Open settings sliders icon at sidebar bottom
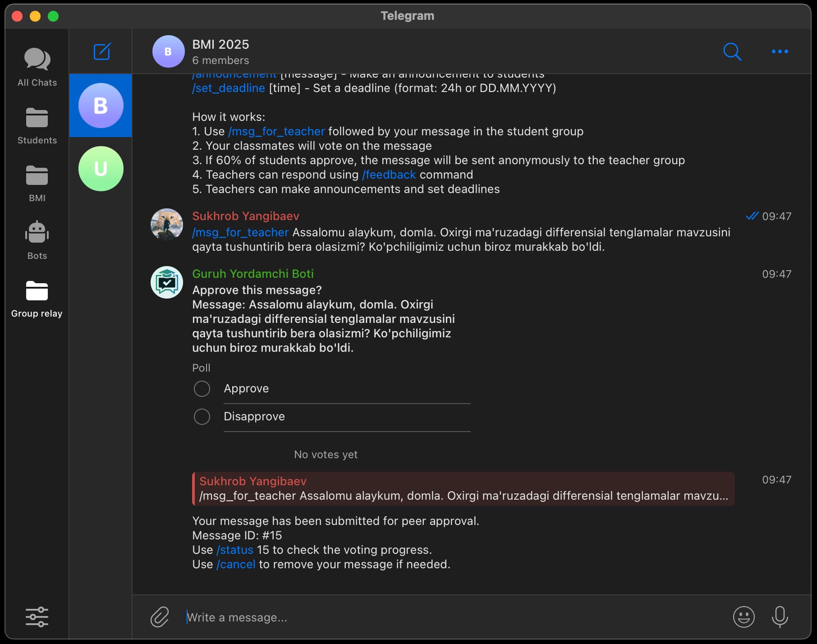817x644 pixels. (37, 616)
